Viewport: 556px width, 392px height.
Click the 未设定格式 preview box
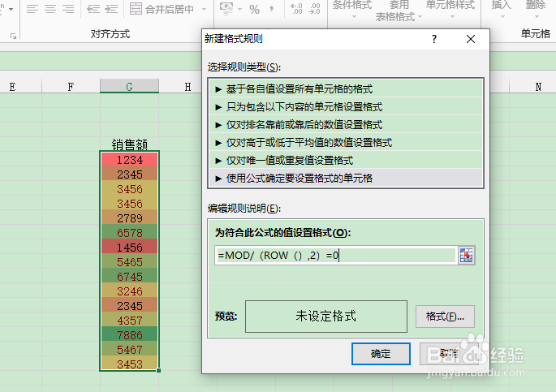[325, 317]
